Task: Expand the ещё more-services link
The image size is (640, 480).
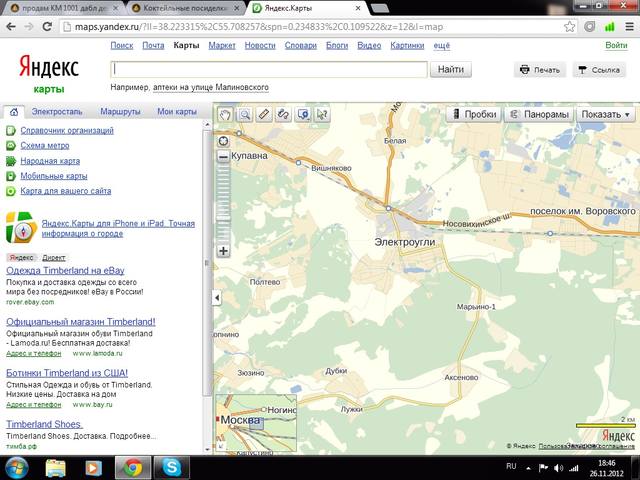Action: point(441,45)
